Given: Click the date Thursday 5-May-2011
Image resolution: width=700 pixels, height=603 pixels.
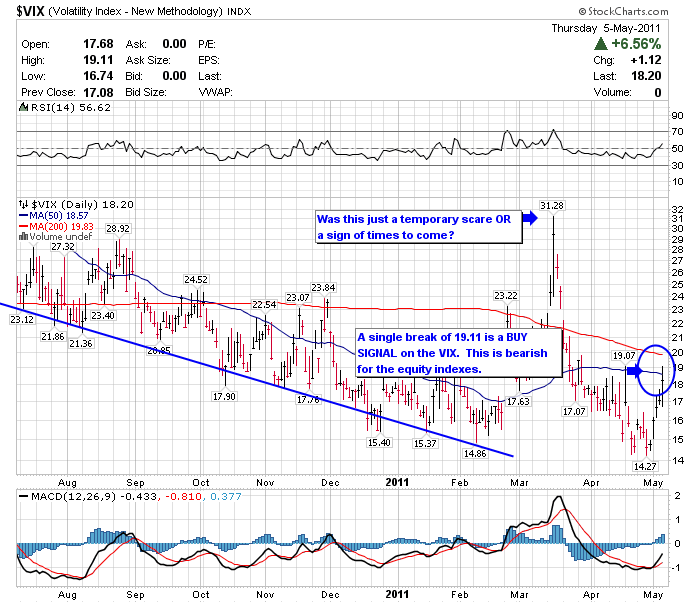Looking at the screenshot, I should 606,28.
